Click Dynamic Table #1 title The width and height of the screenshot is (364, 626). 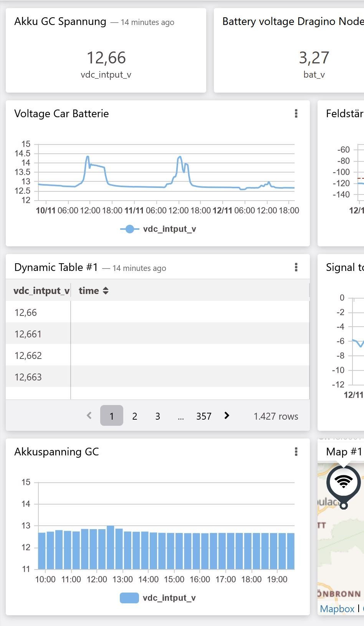(x=56, y=267)
